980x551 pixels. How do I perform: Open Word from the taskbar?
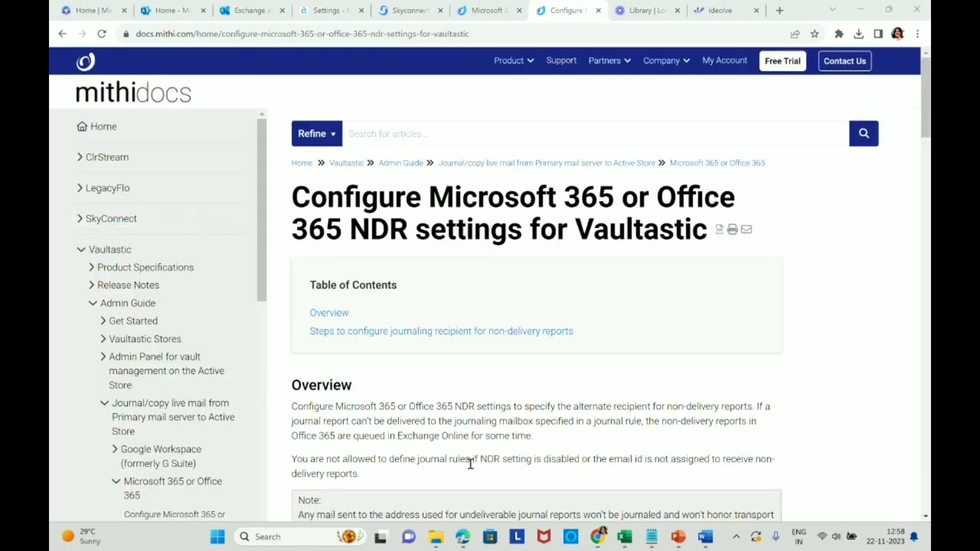pos(705,536)
